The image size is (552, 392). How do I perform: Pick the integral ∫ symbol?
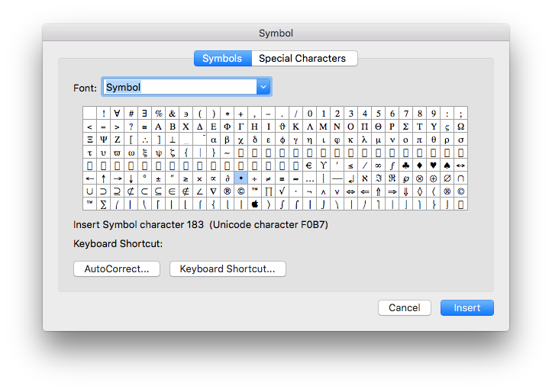point(282,204)
